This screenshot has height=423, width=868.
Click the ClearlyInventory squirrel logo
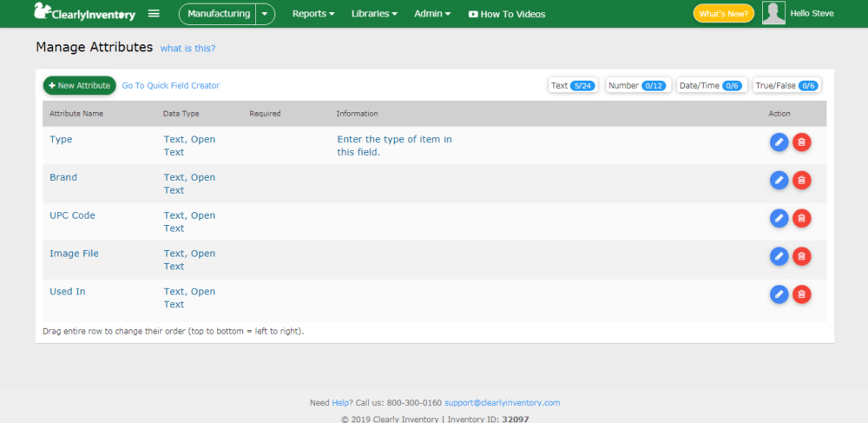[x=85, y=12]
